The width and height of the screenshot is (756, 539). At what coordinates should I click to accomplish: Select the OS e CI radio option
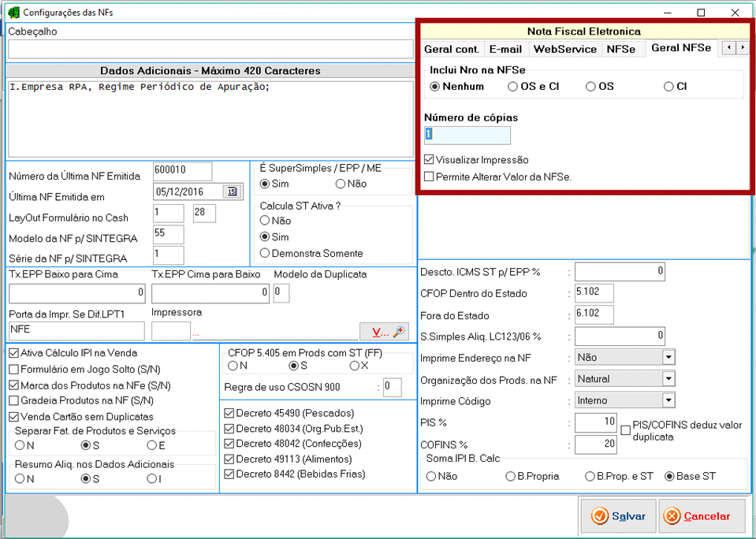click(513, 87)
